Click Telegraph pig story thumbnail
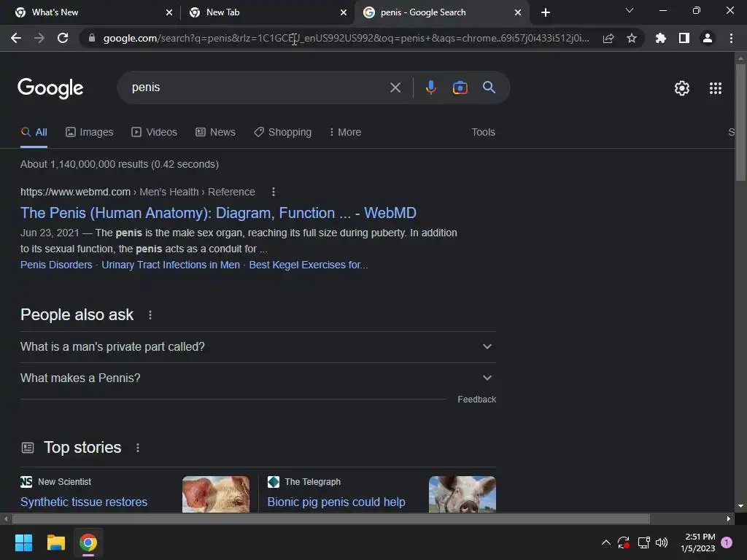Screen dimensions: 747x560 click(462, 494)
